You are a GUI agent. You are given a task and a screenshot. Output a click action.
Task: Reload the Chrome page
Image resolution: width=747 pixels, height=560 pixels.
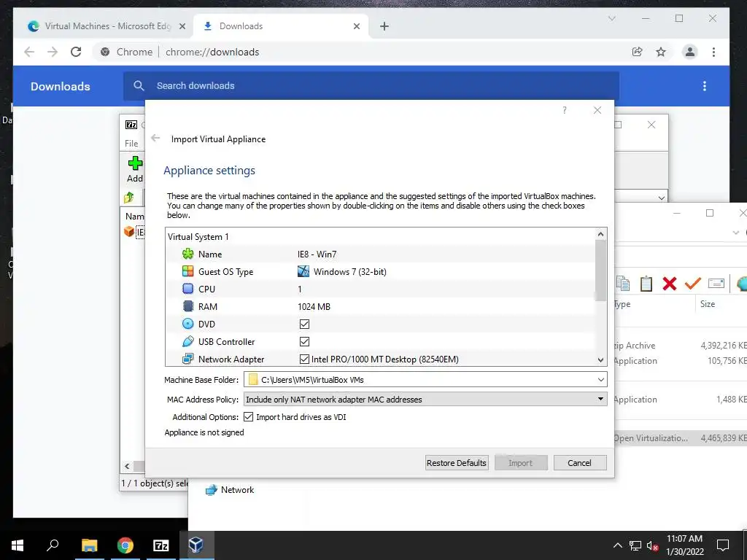[x=76, y=52]
